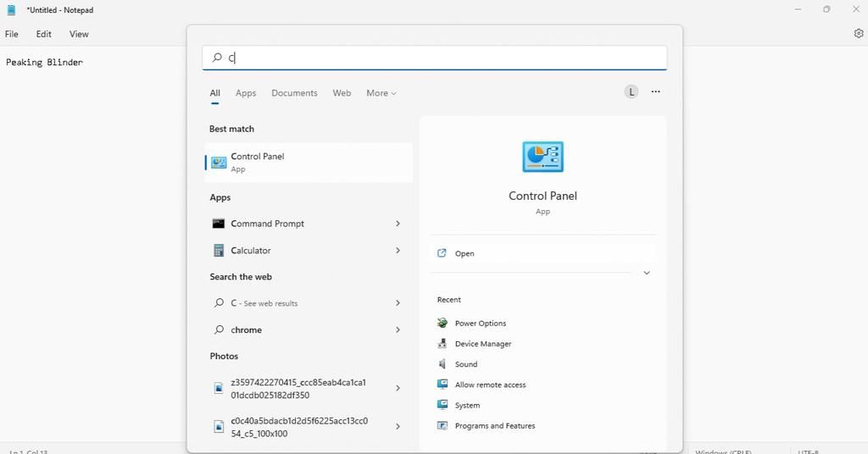This screenshot has width=868, height=454.
Task: Click the large Control Panel icon in preview pane
Action: [x=542, y=157]
